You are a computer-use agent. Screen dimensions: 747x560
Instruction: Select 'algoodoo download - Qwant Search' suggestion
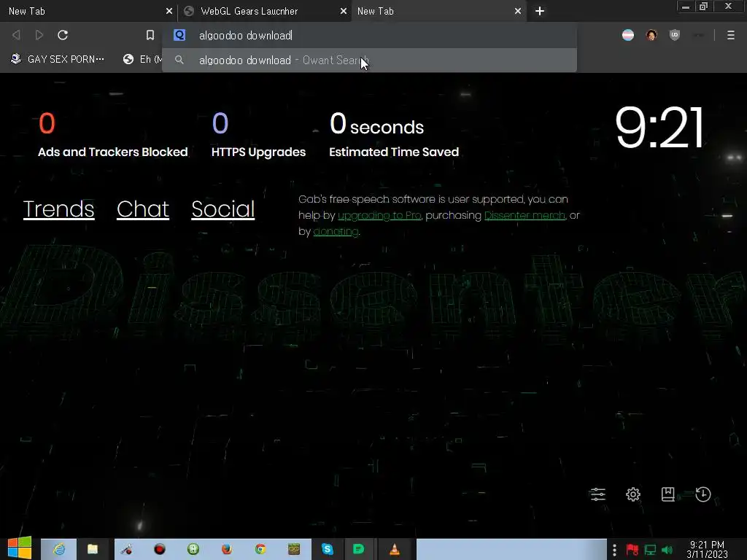coord(369,60)
